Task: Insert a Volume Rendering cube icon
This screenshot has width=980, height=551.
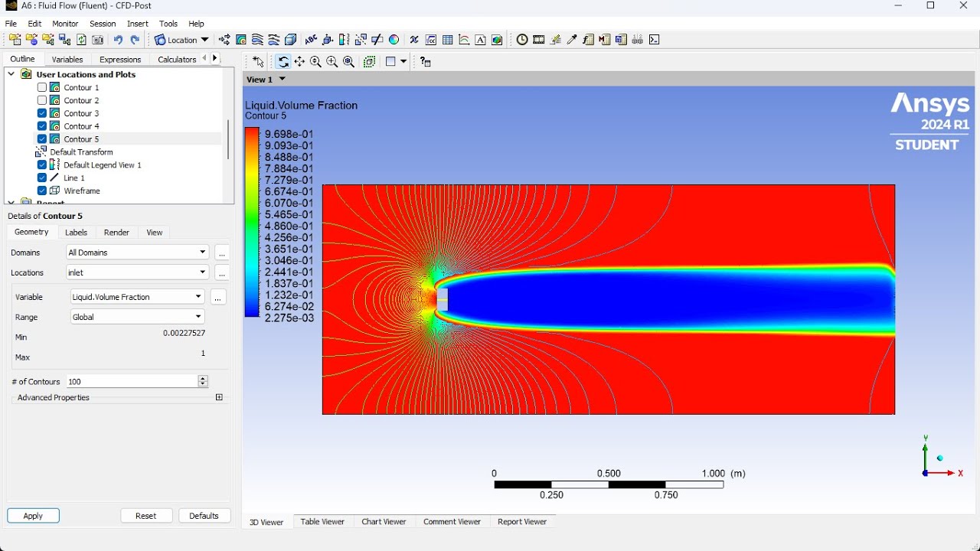Action: pos(291,40)
